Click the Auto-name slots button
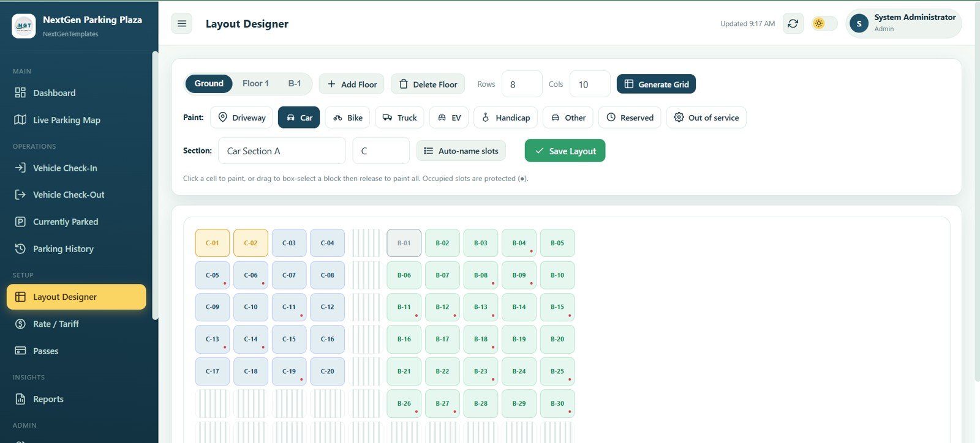Image resolution: width=980 pixels, height=443 pixels. coord(461,151)
